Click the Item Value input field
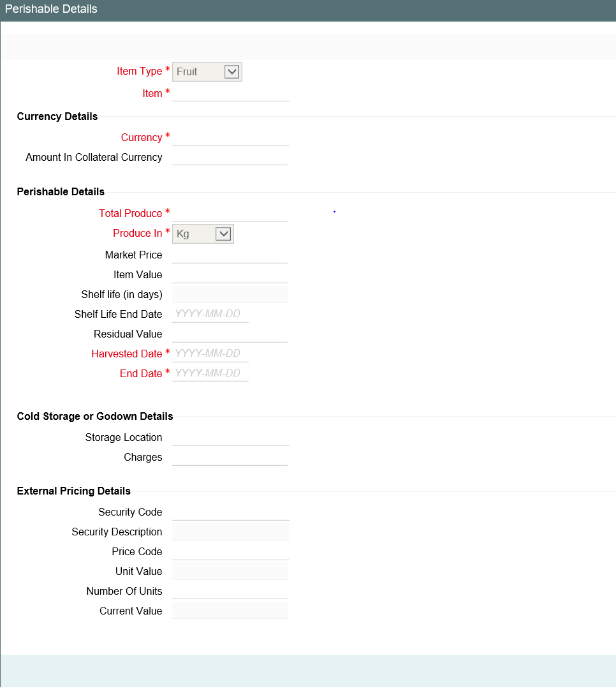Screen dimensions: 616x693 (x=230, y=275)
